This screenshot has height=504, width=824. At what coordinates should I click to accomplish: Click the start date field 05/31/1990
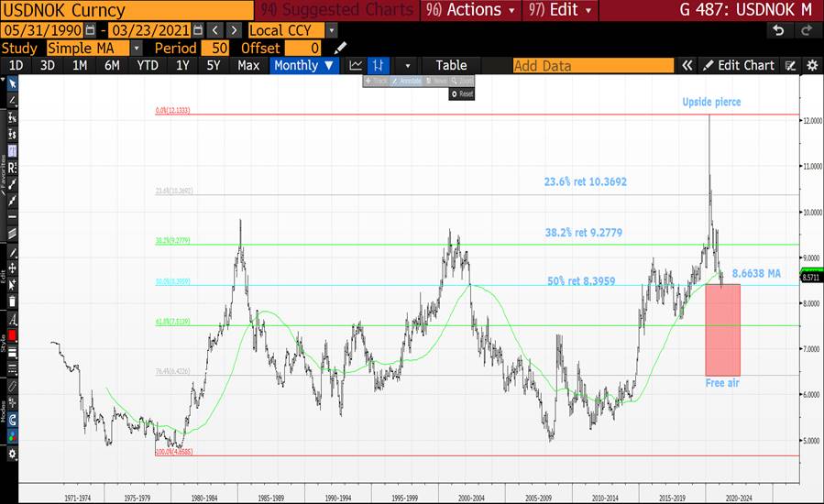point(42,30)
